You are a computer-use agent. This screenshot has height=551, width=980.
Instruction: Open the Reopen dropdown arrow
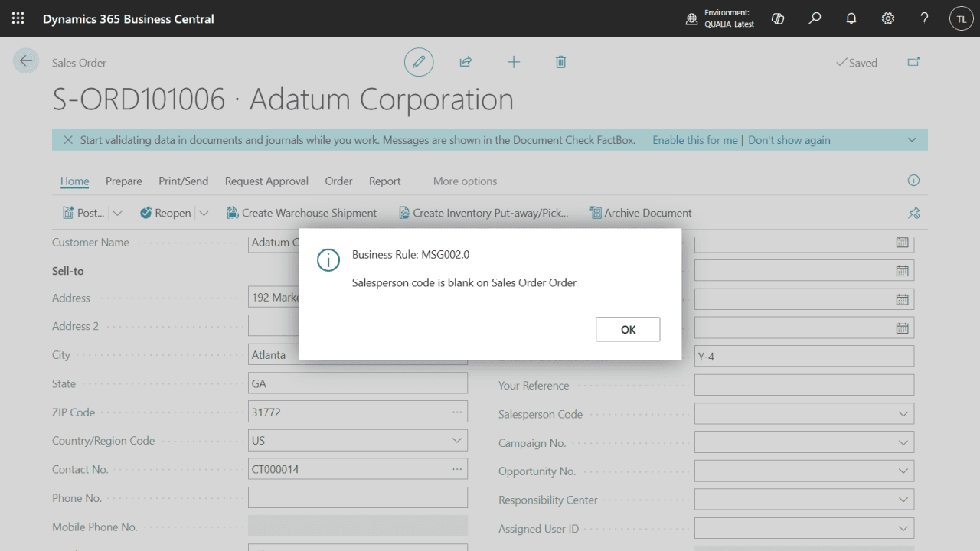click(x=204, y=213)
